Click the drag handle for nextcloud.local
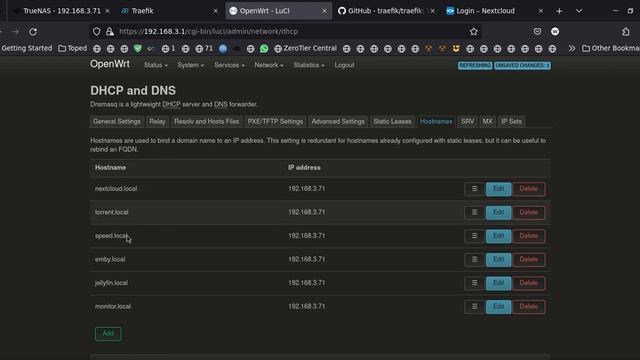This screenshot has height=360, width=640. tap(474, 189)
